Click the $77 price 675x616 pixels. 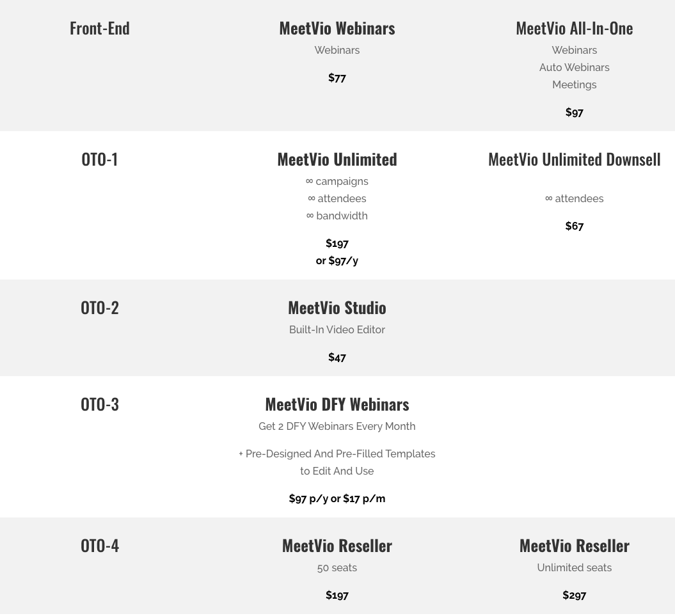click(x=337, y=78)
